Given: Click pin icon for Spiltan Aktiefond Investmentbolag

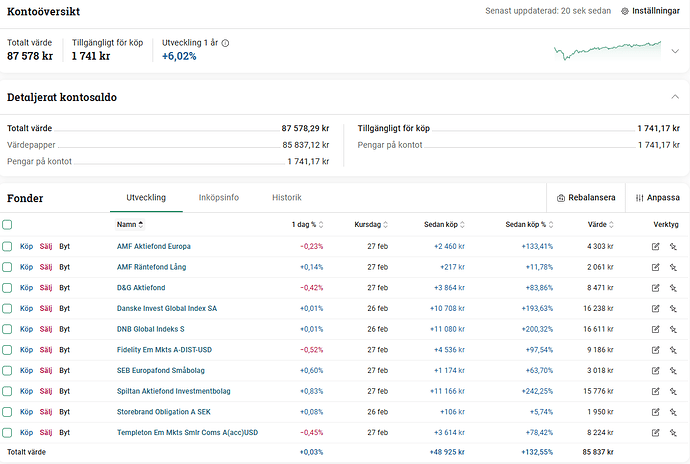Looking at the screenshot, I should click(x=673, y=391).
